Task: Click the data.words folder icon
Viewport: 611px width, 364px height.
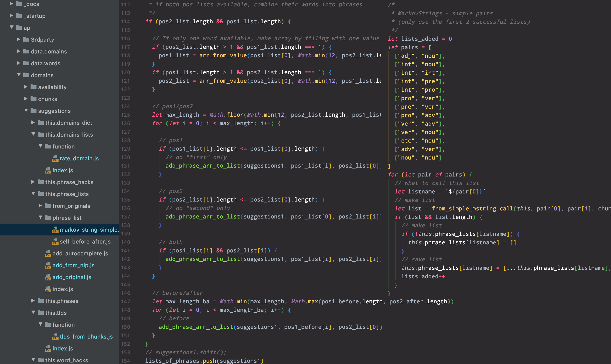Action: click(26, 63)
